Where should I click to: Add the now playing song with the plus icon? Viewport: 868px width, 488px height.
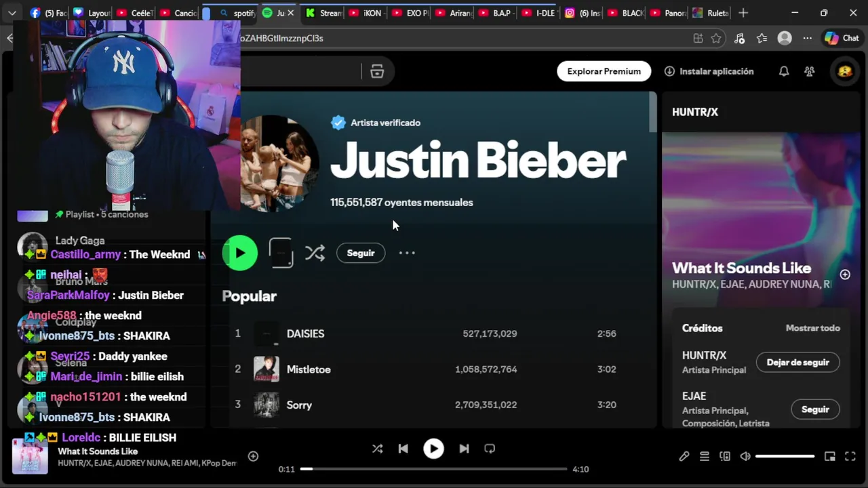point(253,457)
